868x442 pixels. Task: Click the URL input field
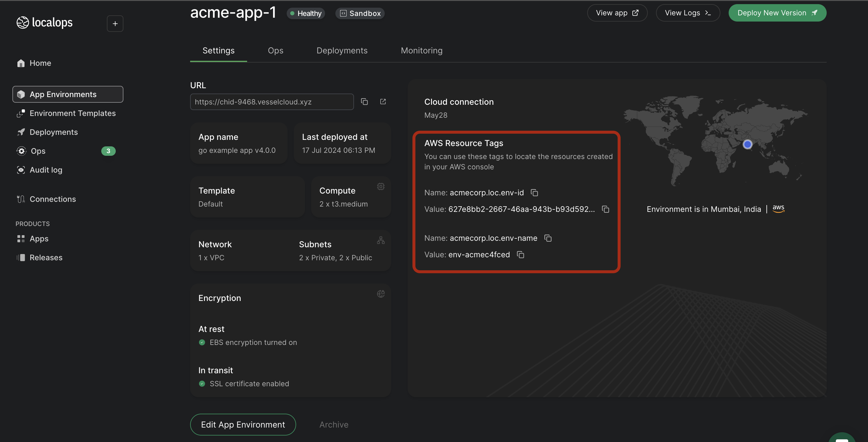tap(272, 102)
